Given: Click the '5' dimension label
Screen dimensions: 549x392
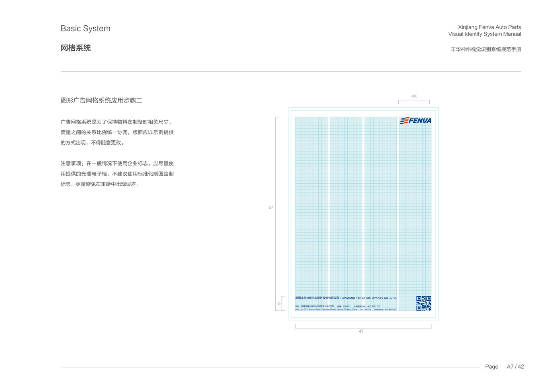Looking at the screenshot, I should click(x=279, y=304).
